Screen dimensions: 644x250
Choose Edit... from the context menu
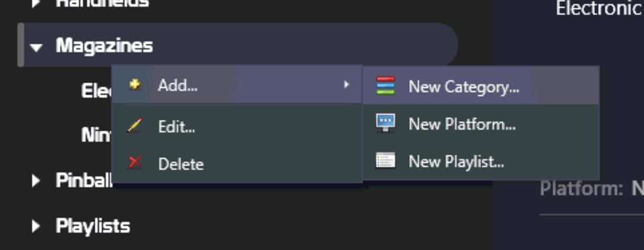237,126
